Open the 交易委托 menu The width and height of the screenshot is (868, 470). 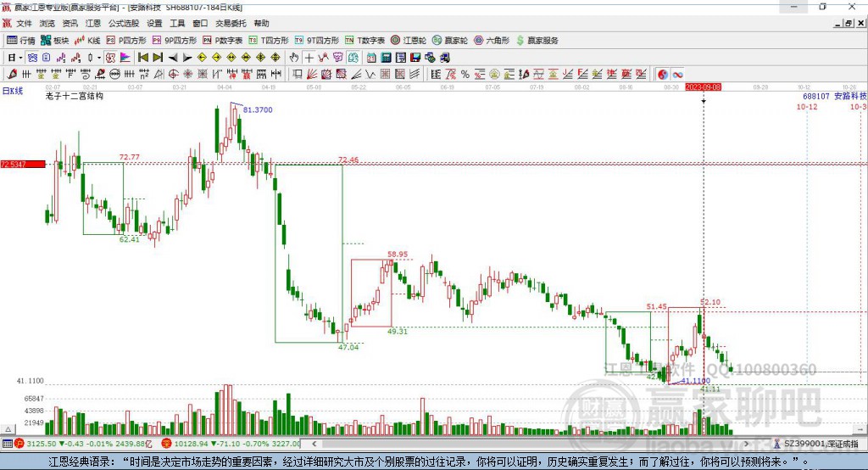(231, 23)
